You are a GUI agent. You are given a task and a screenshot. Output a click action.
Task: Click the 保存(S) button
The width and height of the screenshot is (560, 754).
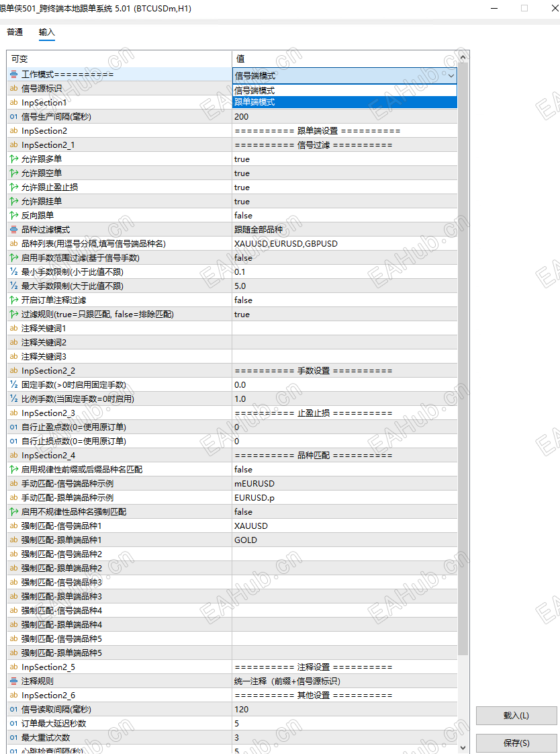point(516,743)
